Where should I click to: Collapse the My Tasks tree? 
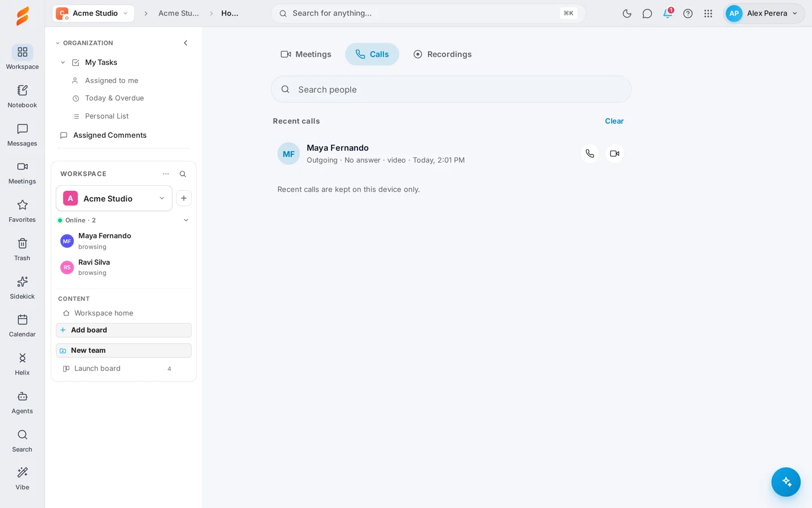click(63, 63)
